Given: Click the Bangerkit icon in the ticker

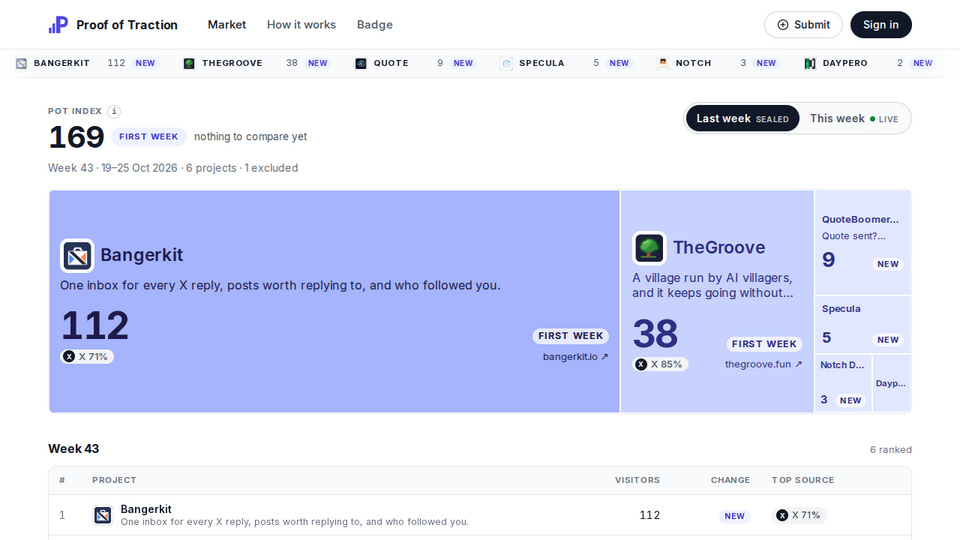Looking at the screenshot, I should 21,63.
